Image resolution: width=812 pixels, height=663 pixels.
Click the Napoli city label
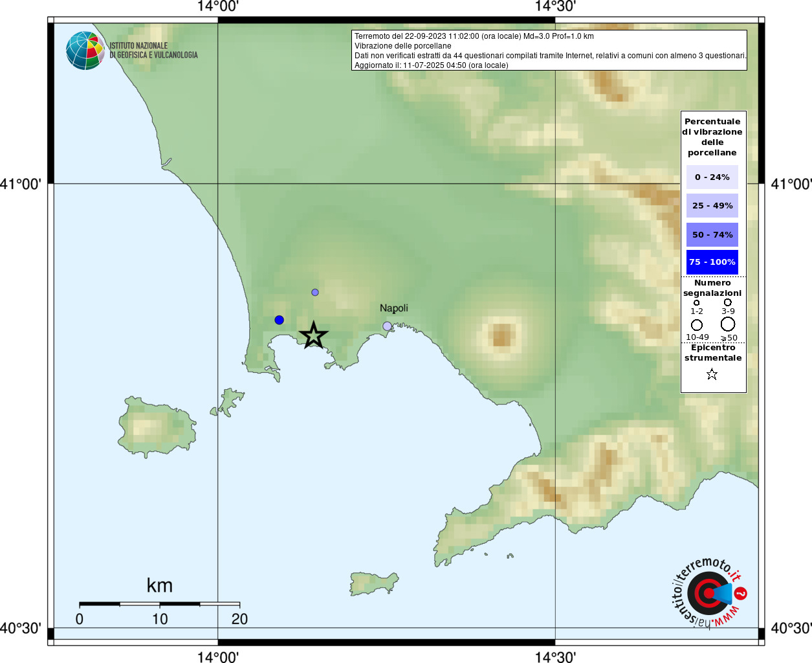tap(393, 308)
